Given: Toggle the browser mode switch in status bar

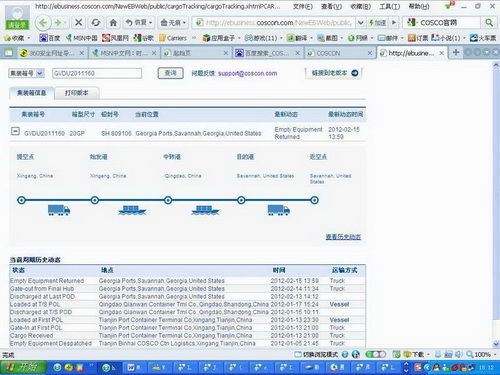Looking at the screenshot, I should click(x=316, y=354).
